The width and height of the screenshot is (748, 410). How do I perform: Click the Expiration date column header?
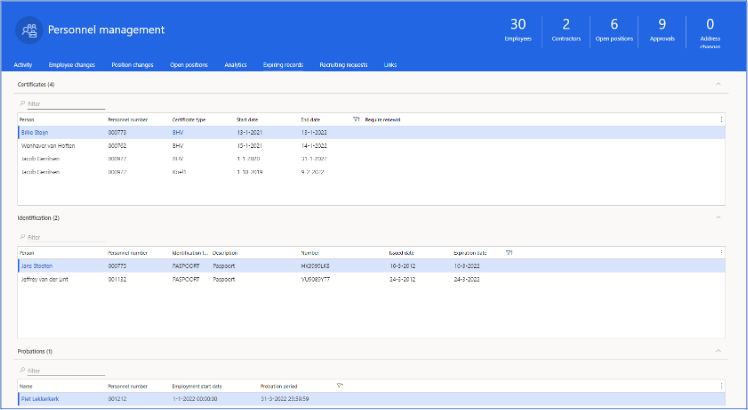(470, 253)
